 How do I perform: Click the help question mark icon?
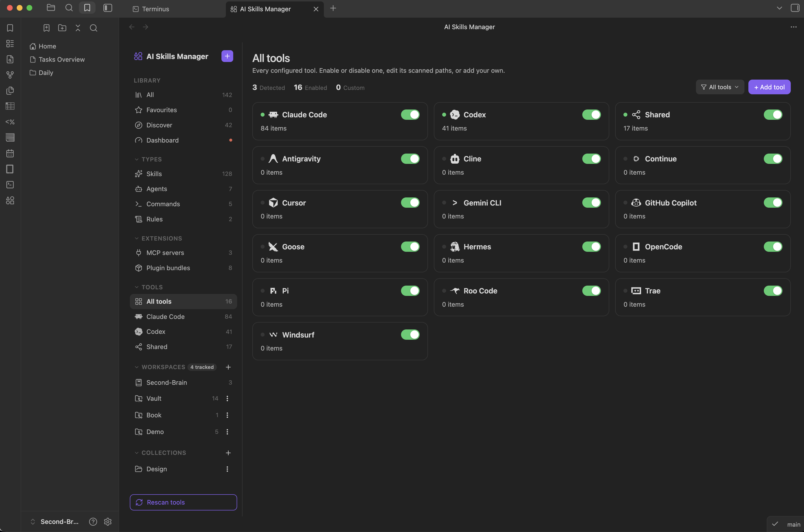(x=93, y=521)
